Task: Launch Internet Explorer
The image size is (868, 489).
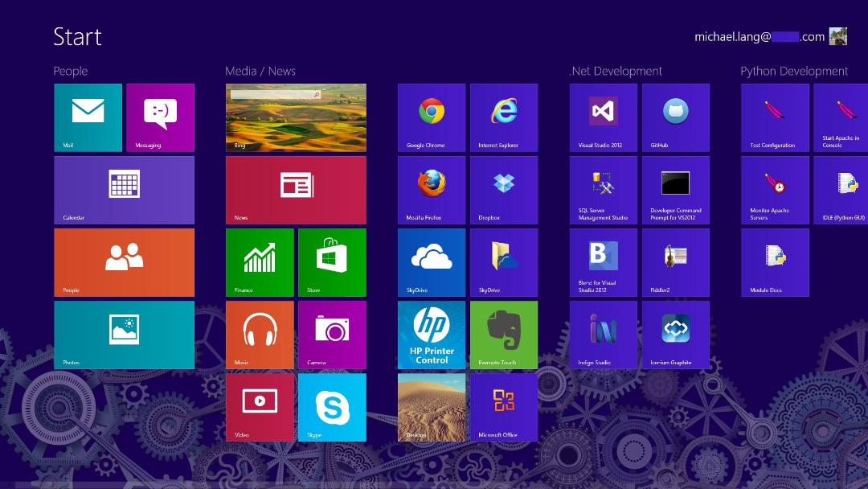Action: pyautogui.click(x=504, y=117)
